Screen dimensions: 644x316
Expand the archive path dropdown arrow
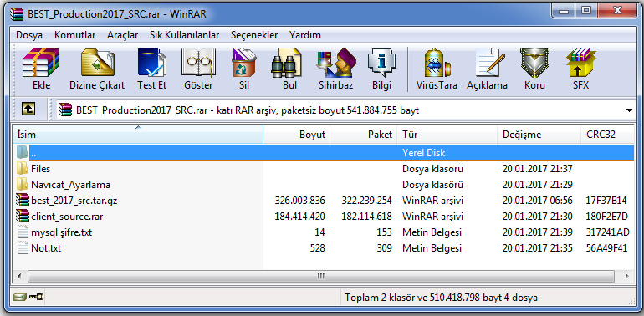[629, 110]
